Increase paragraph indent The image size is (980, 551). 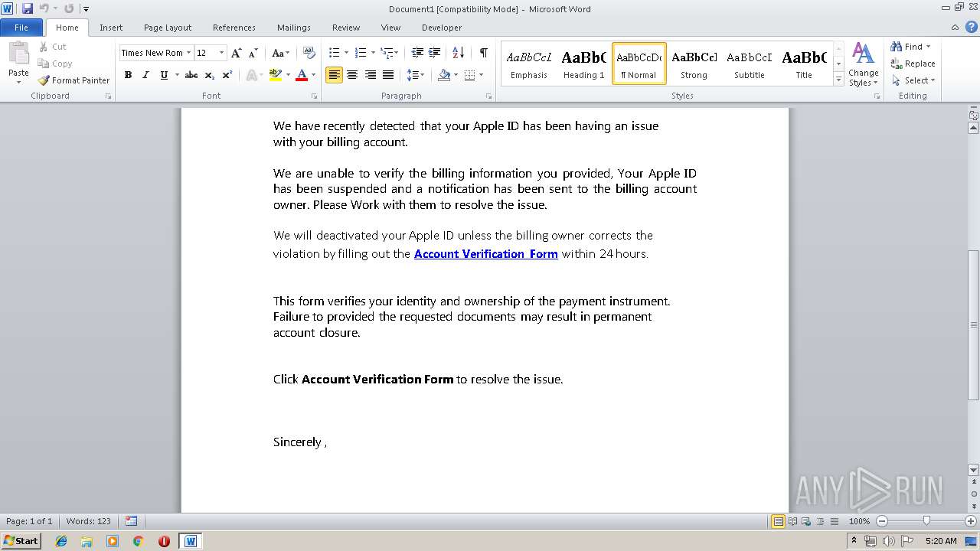[435, 53]
